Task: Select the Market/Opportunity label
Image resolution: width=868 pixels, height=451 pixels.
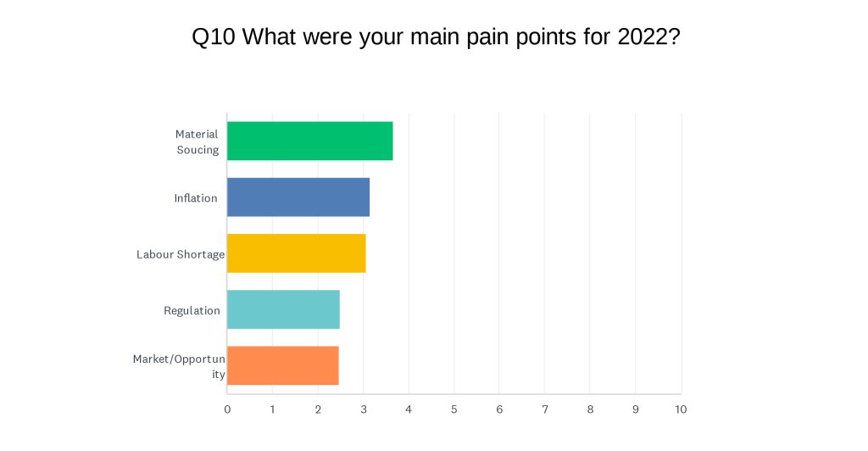Action: [179, 366]
